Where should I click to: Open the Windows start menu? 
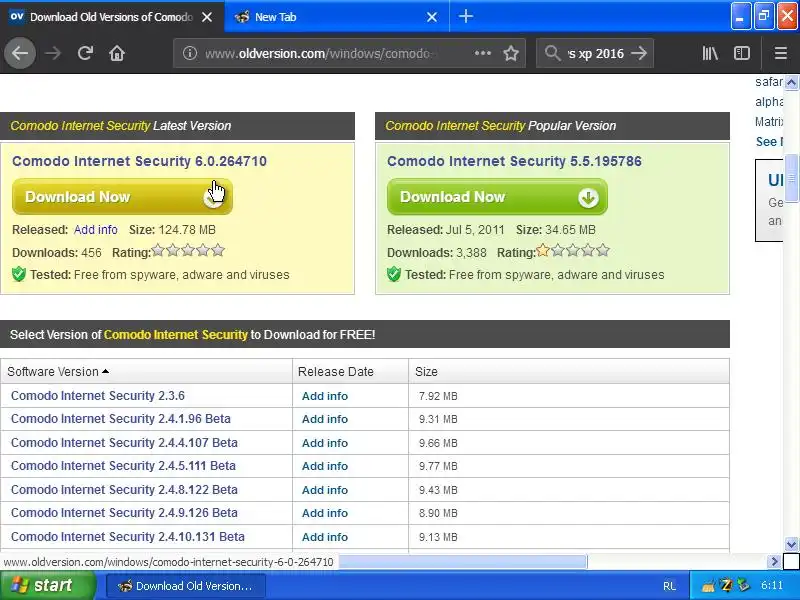(x=47, y=585)
